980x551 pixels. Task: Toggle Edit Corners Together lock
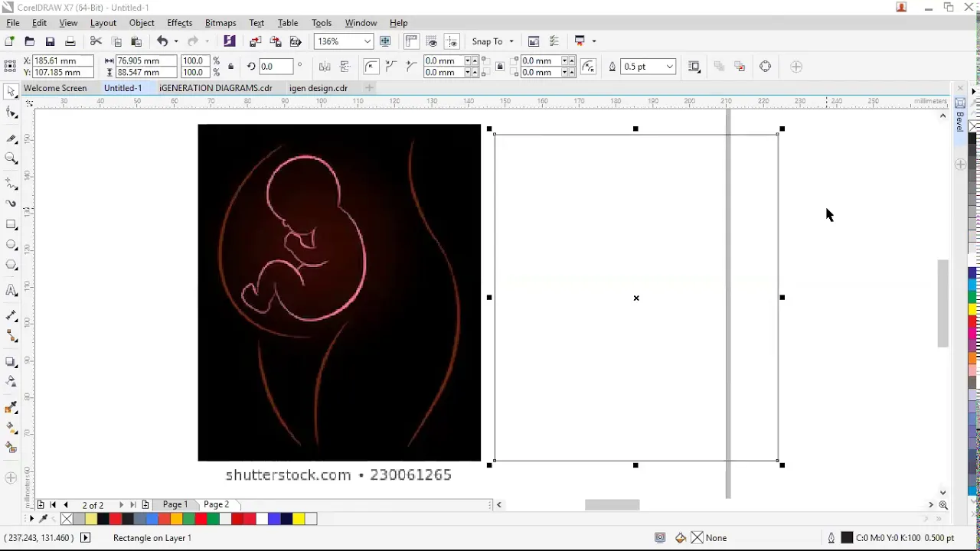500,67
